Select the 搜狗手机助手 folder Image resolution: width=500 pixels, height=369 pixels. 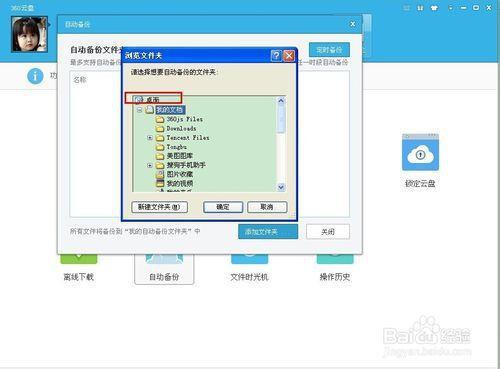tap(186, 165)
